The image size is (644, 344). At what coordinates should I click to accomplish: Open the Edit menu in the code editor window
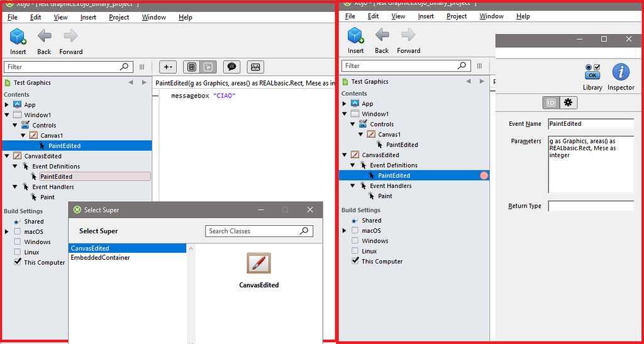[x=35, y=17]
